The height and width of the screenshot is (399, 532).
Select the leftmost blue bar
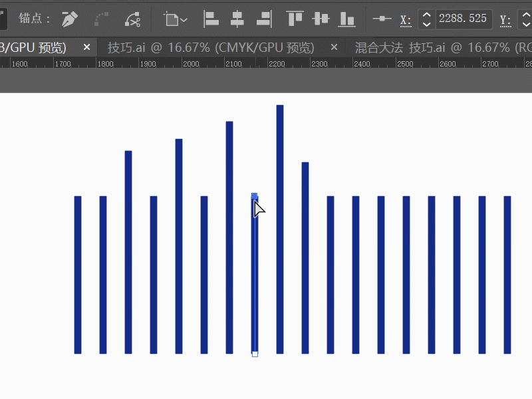point(78,275)
